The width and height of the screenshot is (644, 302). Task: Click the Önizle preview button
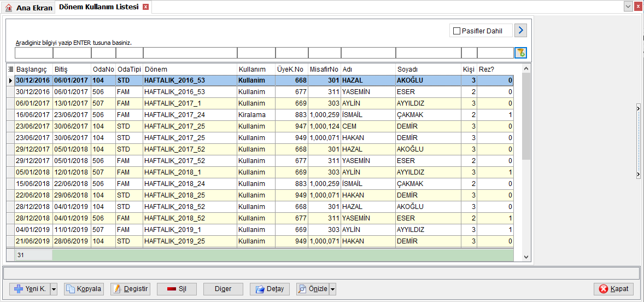[x=313, y=289]
